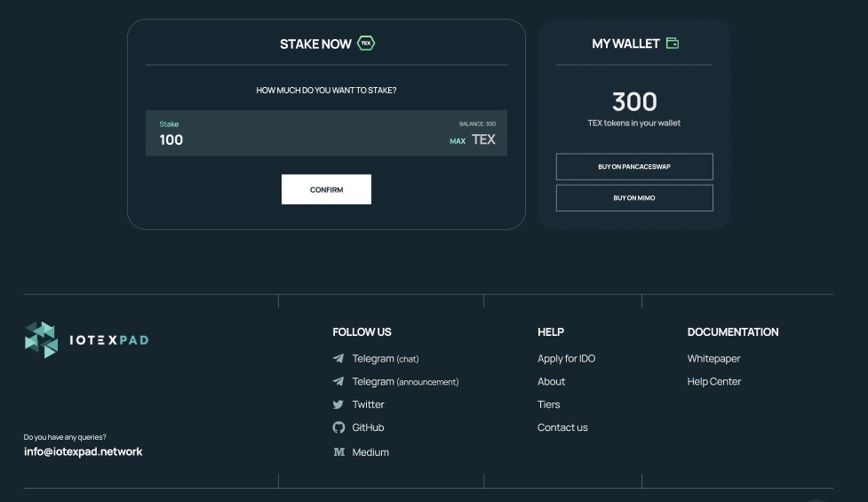
Task: Open the Contact us link
Action: [562, 427]
